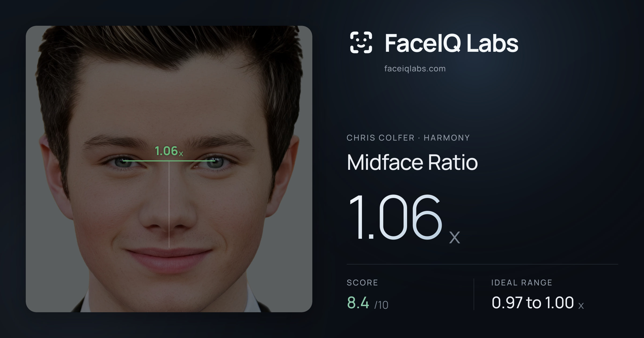Select the 8.4 score value
This screenshot has height=338, width=644.
(x=358, y=303)
